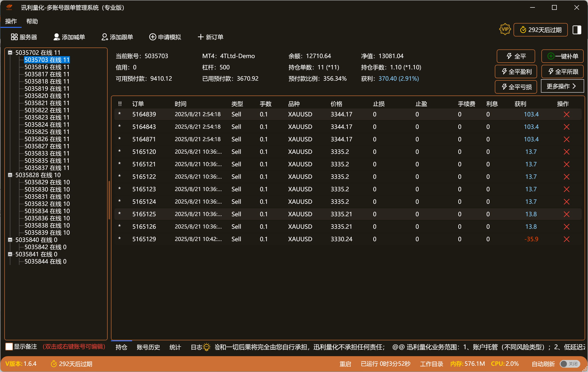Click the 一键补单 button
This screenshot has width=588, height=372.
pos(562,56)
